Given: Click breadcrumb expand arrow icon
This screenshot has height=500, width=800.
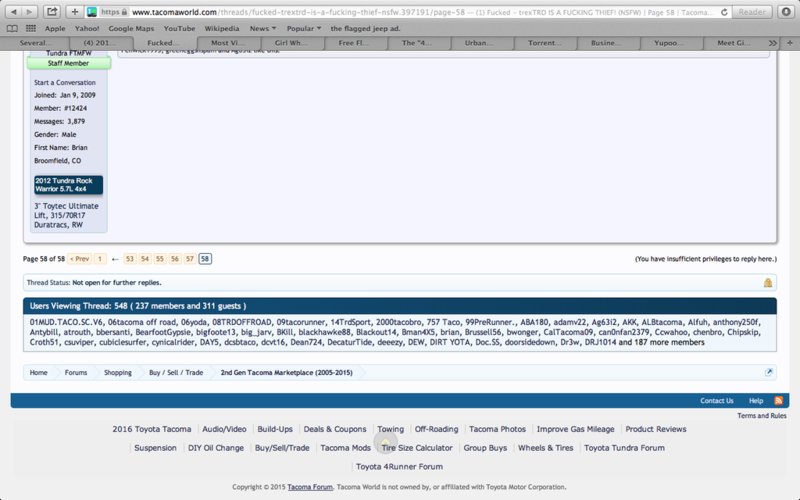Looking at the screenshot, I should [x=769, y=372].
